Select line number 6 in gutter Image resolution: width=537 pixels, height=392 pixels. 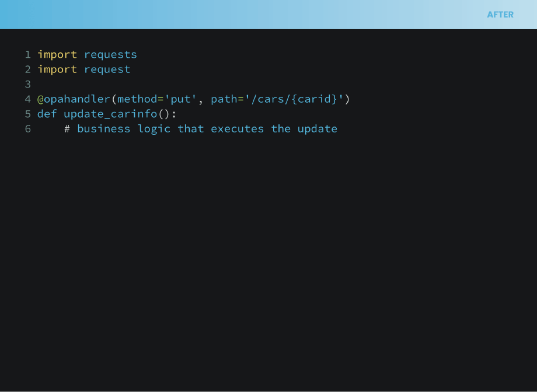pyautogui.click(x=28, y=129)
